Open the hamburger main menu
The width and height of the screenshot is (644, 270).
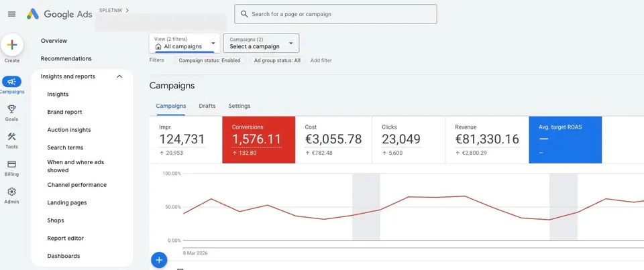[12, 14]
